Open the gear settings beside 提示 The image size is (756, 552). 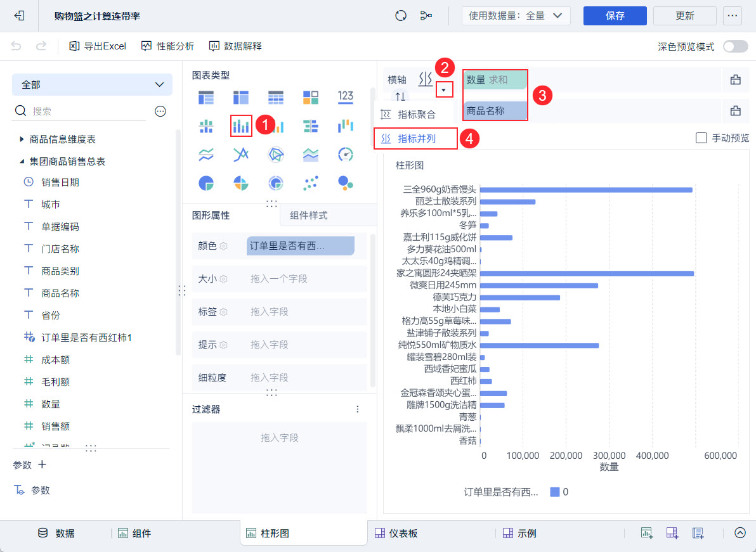[223, 345]
